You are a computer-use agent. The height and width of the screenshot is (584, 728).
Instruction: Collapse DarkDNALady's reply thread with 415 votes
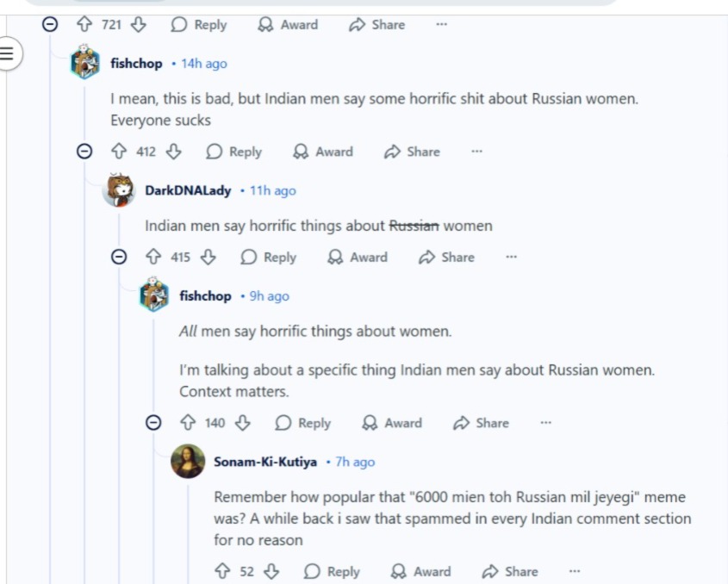[119, 257]
